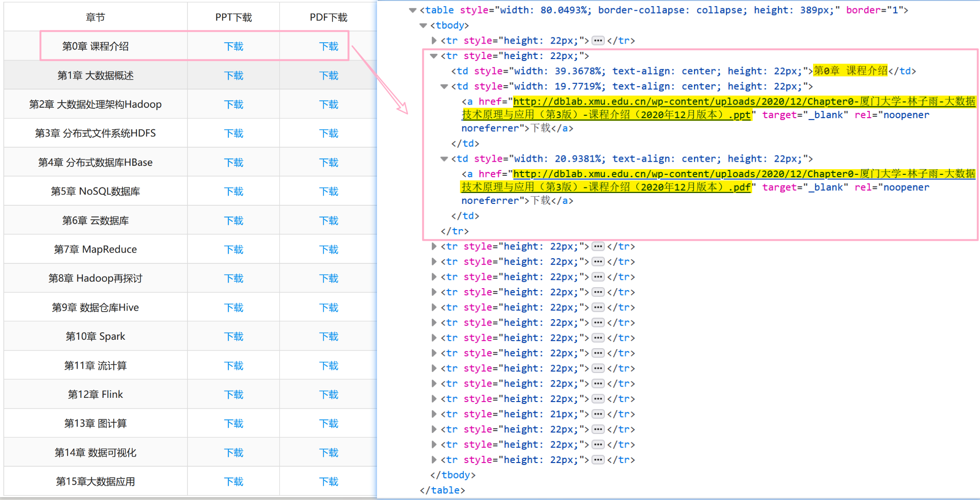
Task: Expand the last tr node before </tbody>
Action: click(434, 460)
